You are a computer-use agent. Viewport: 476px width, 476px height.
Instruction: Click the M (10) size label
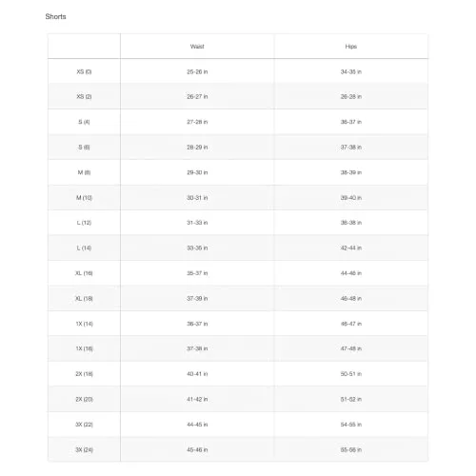click(84, 198)
